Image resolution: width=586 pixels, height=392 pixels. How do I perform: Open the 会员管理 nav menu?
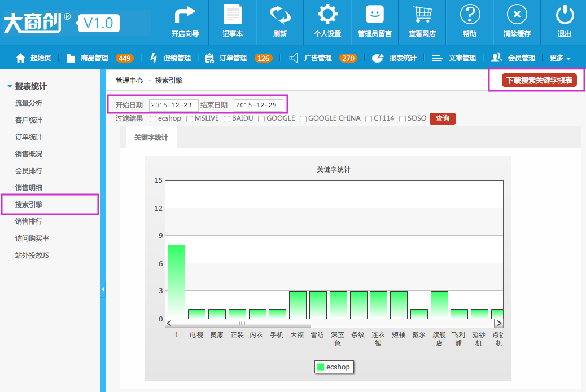tap(521, 58)
